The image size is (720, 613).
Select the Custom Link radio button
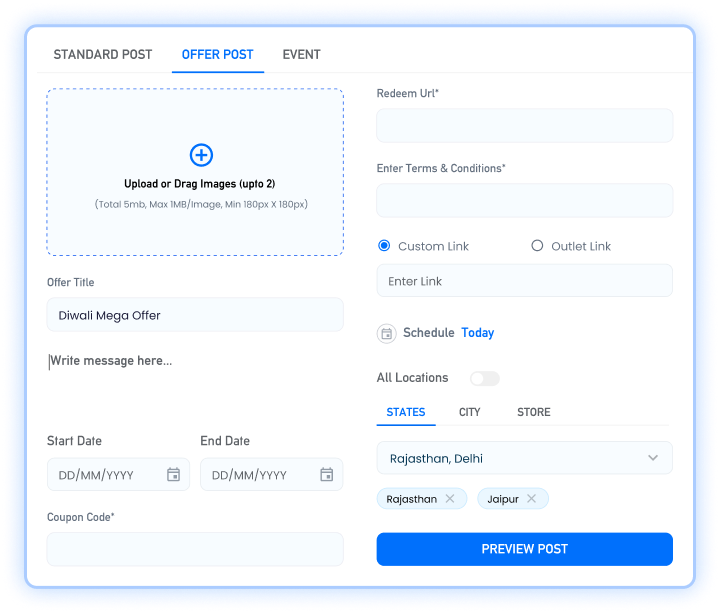click(384, 246)
